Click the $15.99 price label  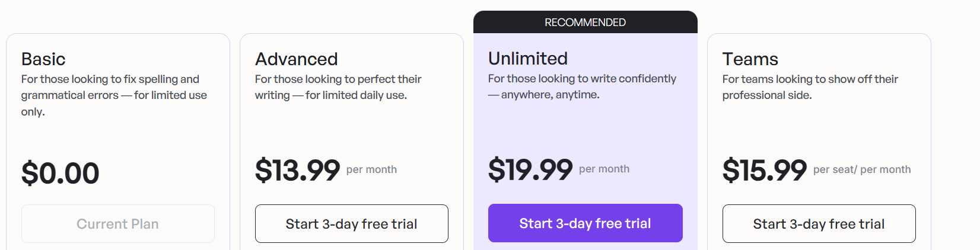point(765,170)
